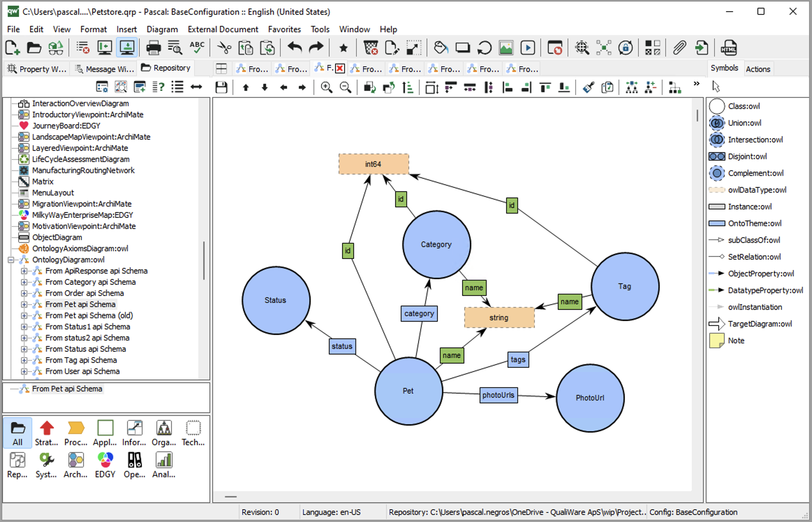The width and height of the screenshot is (812, 522).
Task: Click the paperclip attachment icon
Action: click(679, 48)
